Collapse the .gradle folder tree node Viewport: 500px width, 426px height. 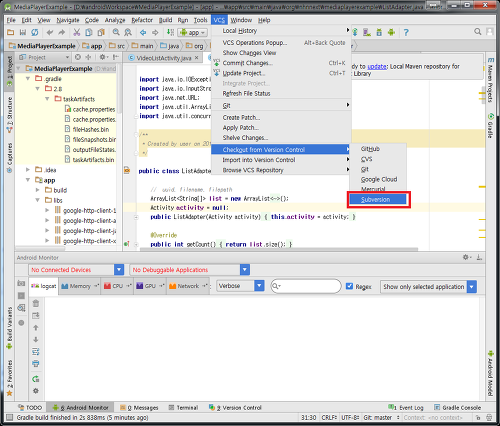pyautogui.click(x=28, y=79)
